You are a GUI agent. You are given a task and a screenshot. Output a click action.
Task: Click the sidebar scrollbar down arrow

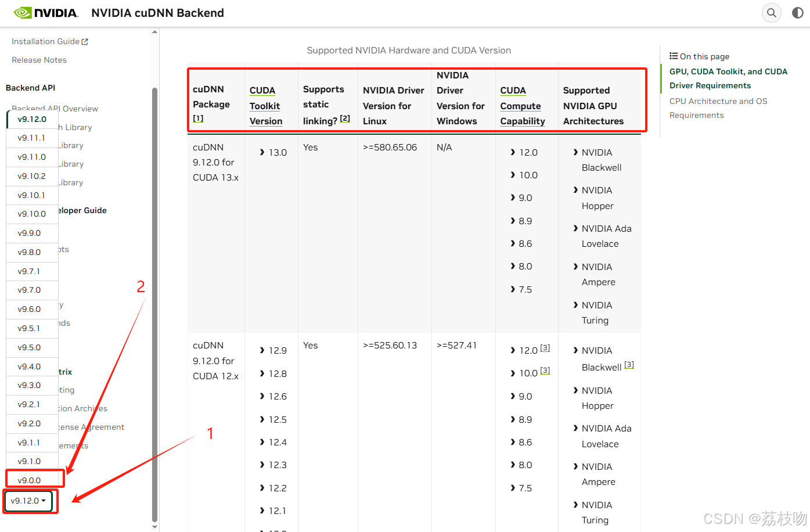154,527
